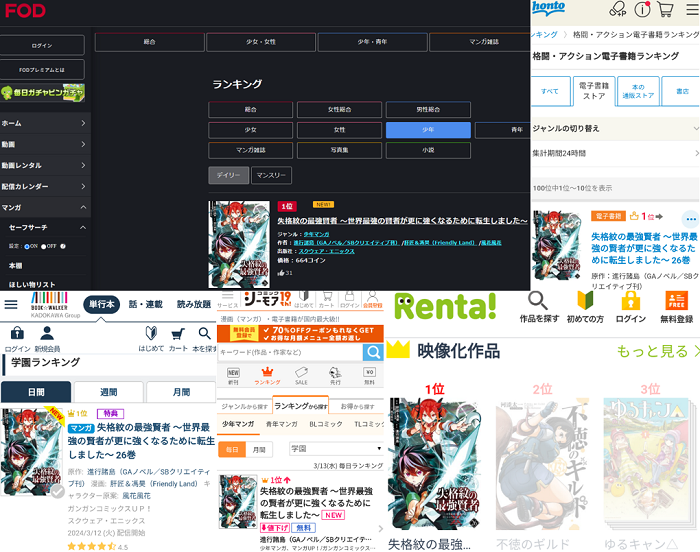The height and width of the screenshot is (552, 700).
Task: Open the BookWalker hamburger menu
Action: (x=11, y=305)
